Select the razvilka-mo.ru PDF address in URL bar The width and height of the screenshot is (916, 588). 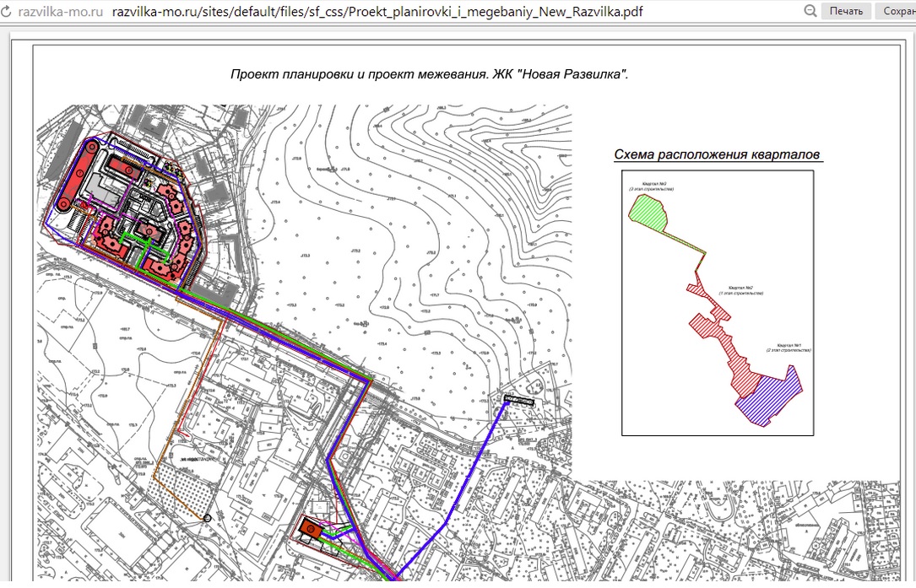click(377, 12)
